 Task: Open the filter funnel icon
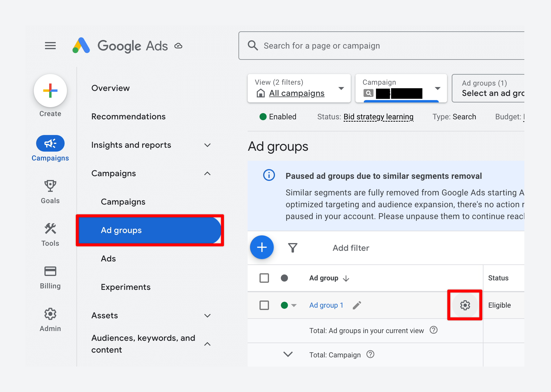point(293,248)
